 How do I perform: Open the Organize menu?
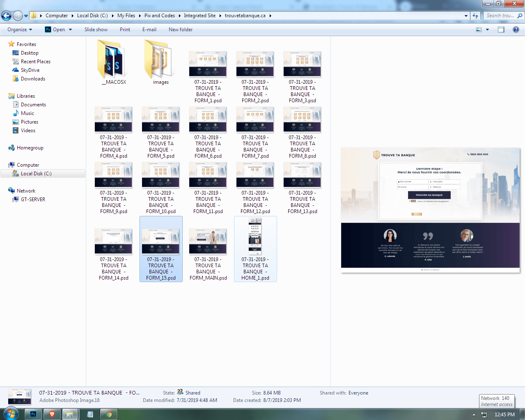[20, 30]
